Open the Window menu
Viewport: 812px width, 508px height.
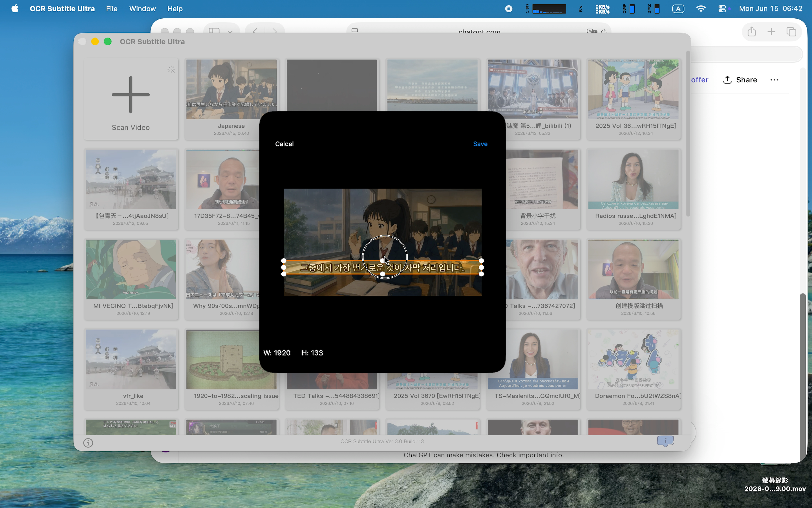click(142, 8)
